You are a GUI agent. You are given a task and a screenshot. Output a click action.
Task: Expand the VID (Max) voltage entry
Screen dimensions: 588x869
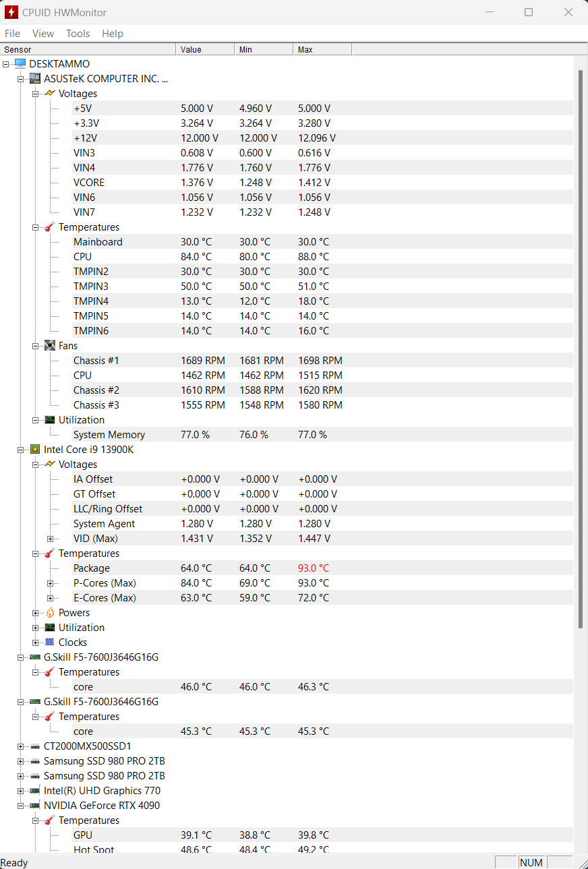click(50, 539)
